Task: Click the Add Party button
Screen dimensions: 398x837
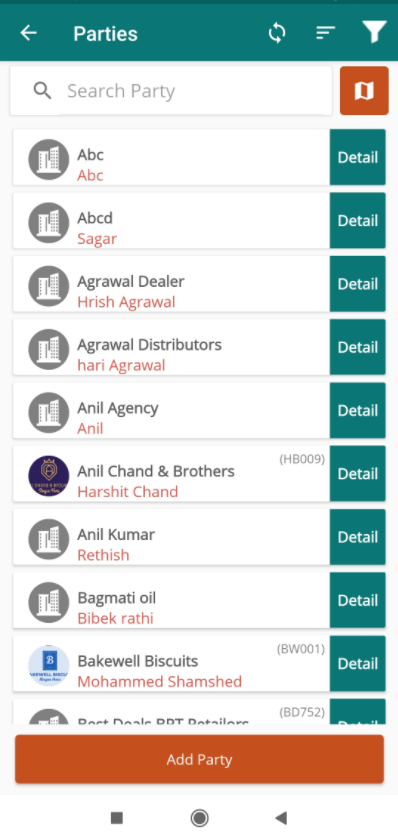Action: [x=199, y=759]
